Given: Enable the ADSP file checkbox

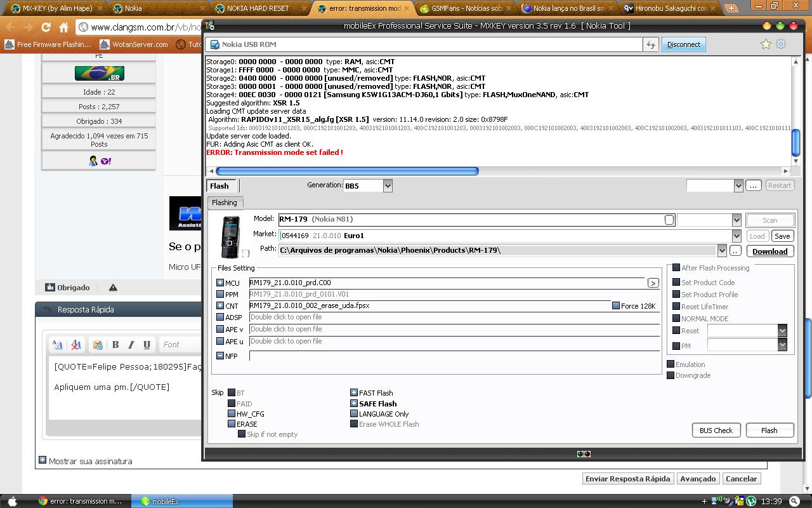Looking at the screenshot, I should pyautogui.click(x=220, y=317).
